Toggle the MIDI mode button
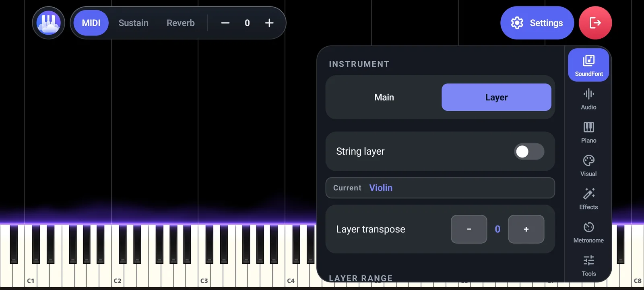644x290 pixels. [x=91, y=23]
